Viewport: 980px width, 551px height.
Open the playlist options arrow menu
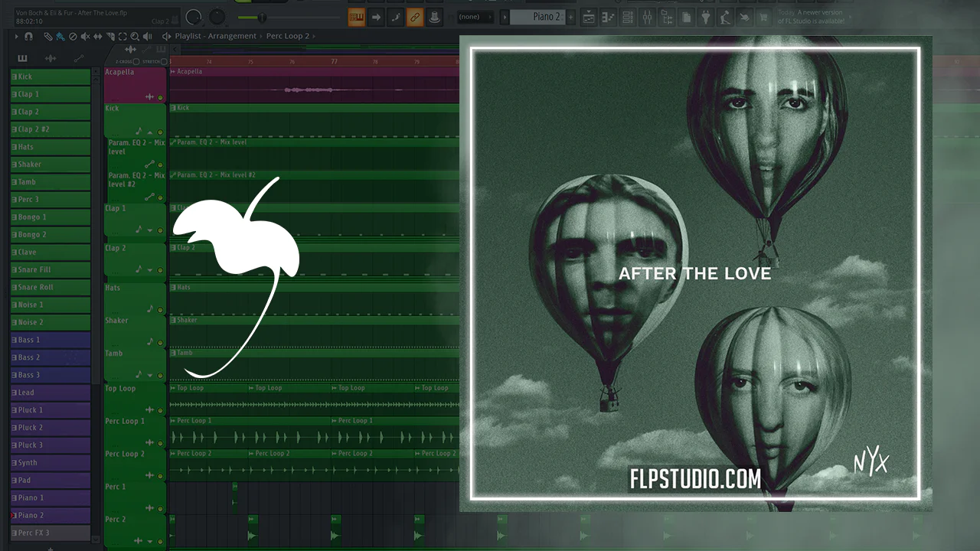pyautogui.click(x=18, y=36)
